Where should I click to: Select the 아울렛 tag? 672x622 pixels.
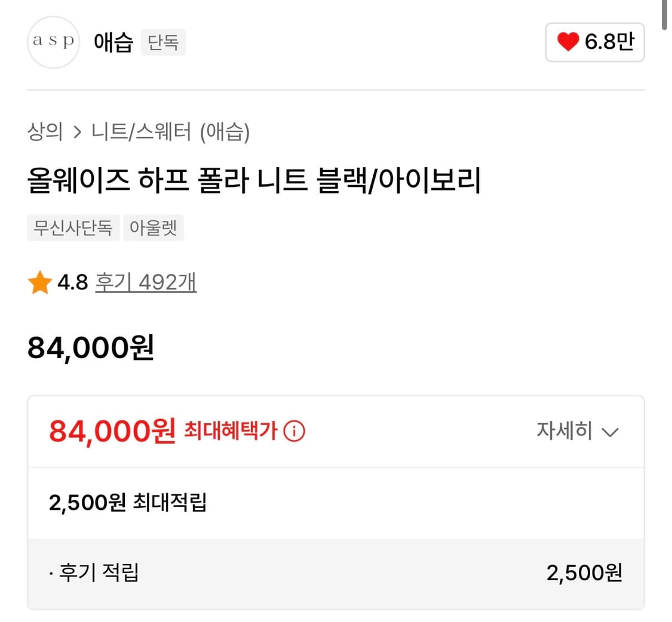(153, 228)
